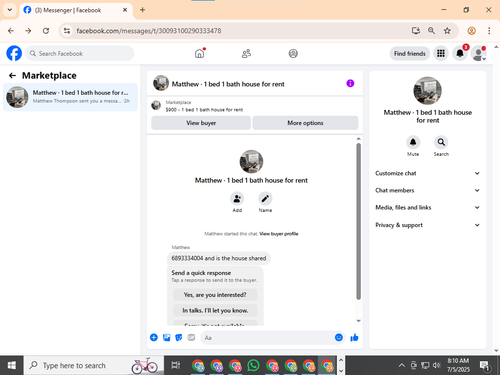Open Windows Start menu

[x=11, y=365]
